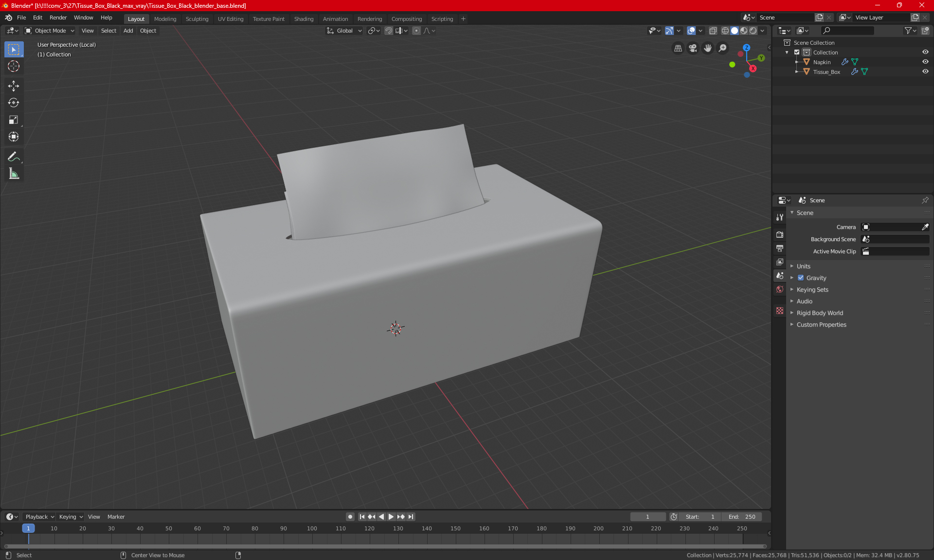934x560 pixels.
Task: Expand the Audio panel
Action: point(804,301)
